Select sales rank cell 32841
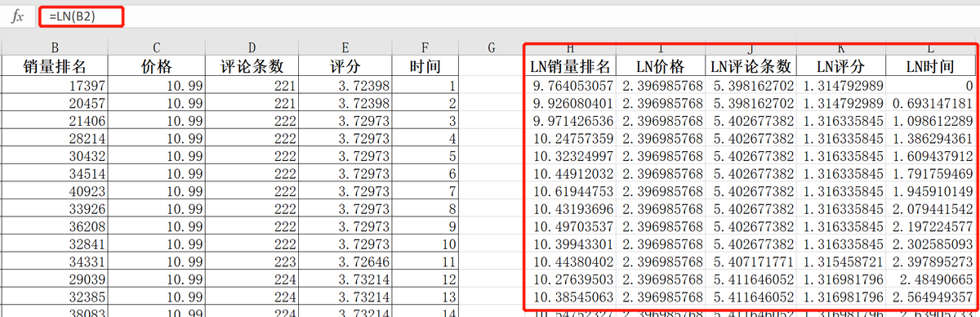 click(x=54, y=245)
